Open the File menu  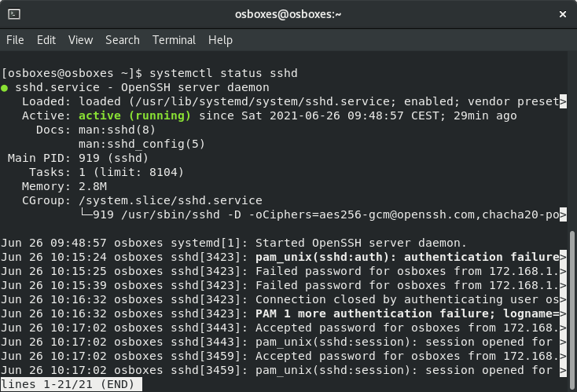tap(15, 40)
